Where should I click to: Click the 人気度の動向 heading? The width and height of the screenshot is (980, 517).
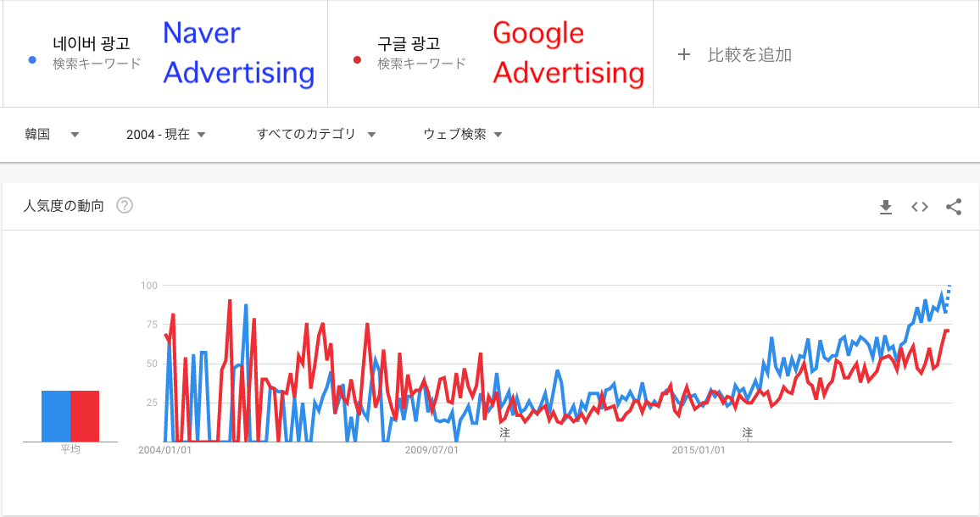(64, 206)
